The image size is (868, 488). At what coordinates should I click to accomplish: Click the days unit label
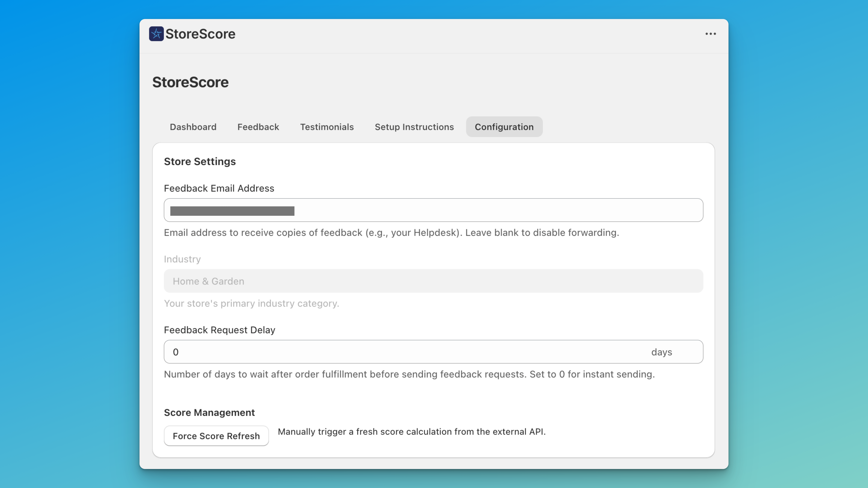(661, 352)
